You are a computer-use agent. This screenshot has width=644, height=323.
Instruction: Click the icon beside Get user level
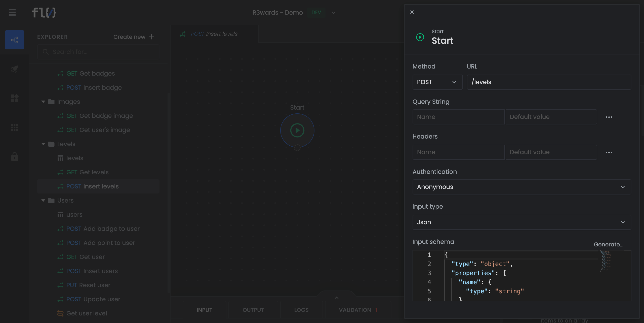point(60,313)
